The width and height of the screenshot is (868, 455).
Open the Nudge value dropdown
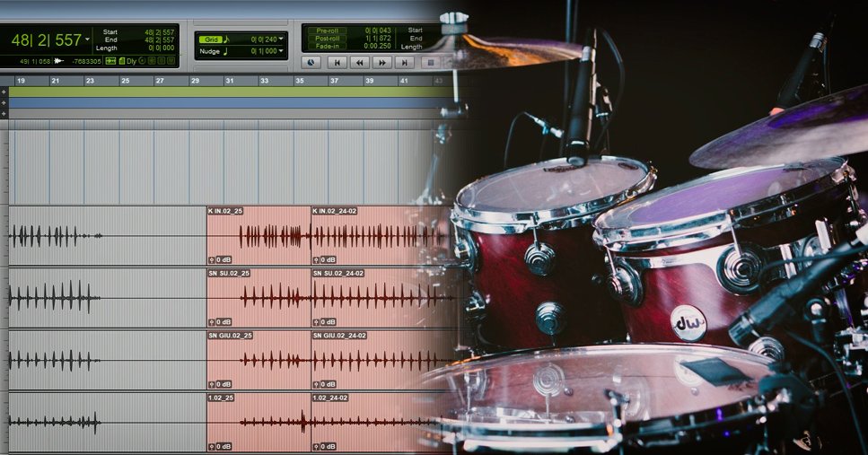pyautogui.click(x=281, y=51)
